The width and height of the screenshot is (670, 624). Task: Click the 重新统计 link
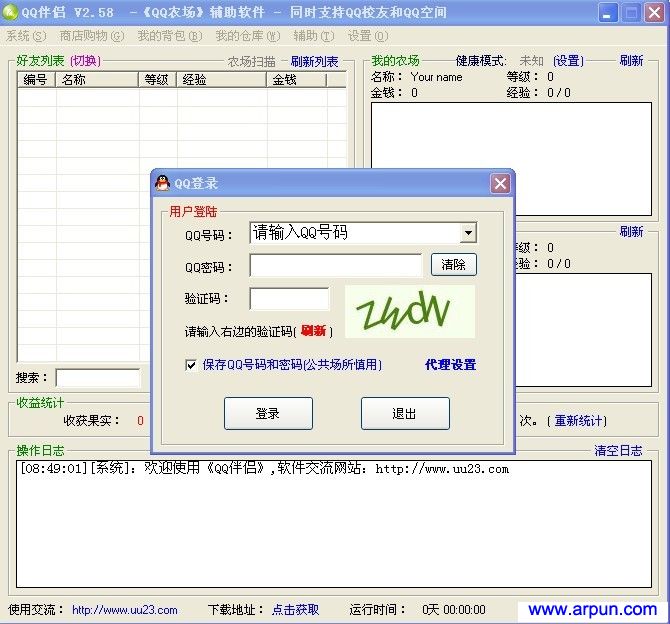point(579,421)
